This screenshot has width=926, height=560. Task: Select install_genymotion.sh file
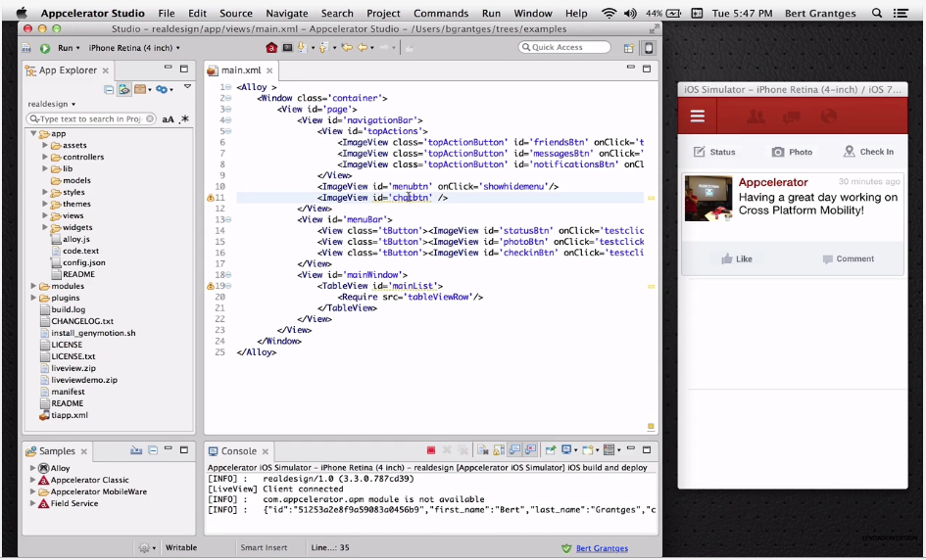point(87,333)
